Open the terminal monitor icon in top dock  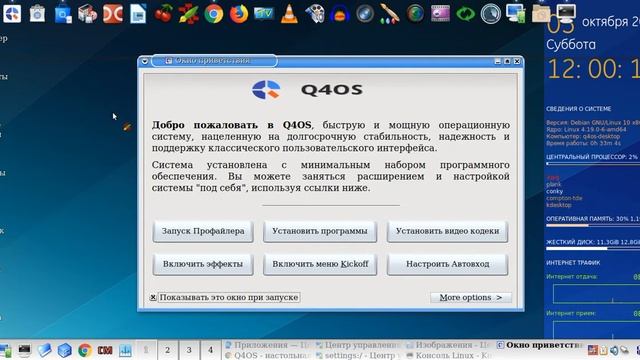click(x=567, y=13)
